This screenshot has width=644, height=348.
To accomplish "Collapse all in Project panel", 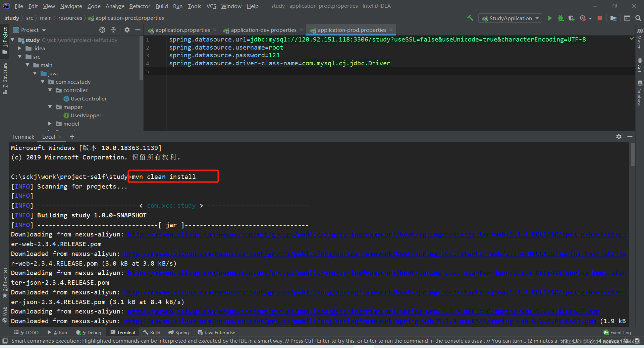I will [113, 30].
